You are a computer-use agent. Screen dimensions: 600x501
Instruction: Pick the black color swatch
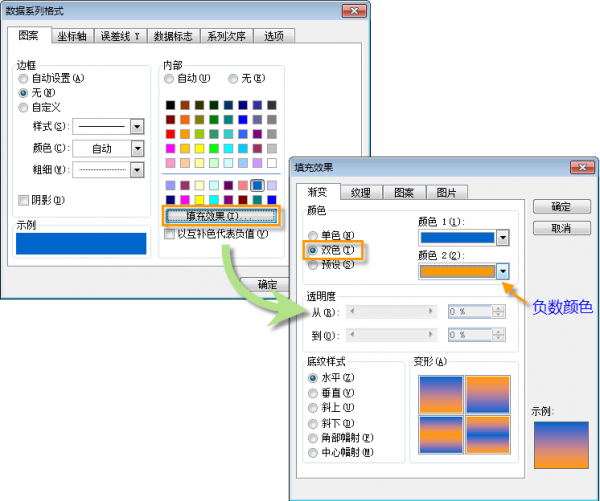pyautogui.click(x=170, y=105)
